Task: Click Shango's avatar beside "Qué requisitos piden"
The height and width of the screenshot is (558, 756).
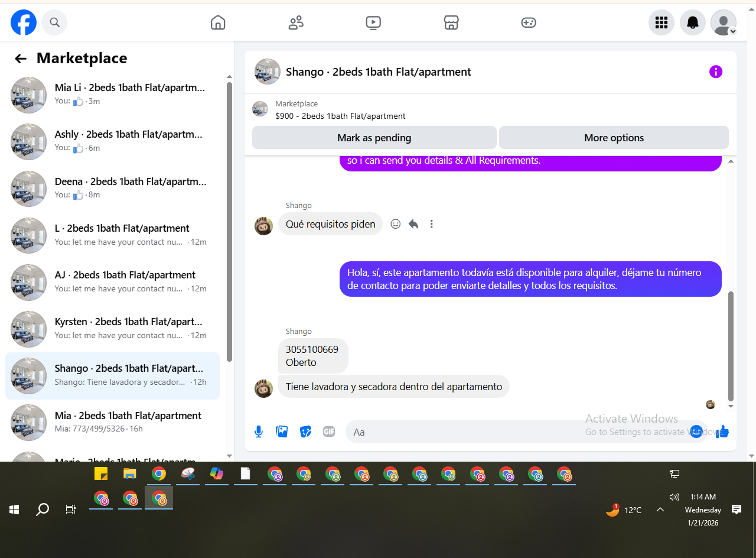Action: (x=263, y=226)
